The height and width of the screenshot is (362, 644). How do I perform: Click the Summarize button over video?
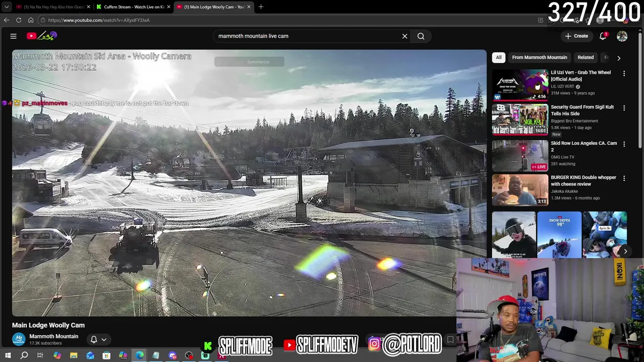pyautogui.click(x=249, y=62)
